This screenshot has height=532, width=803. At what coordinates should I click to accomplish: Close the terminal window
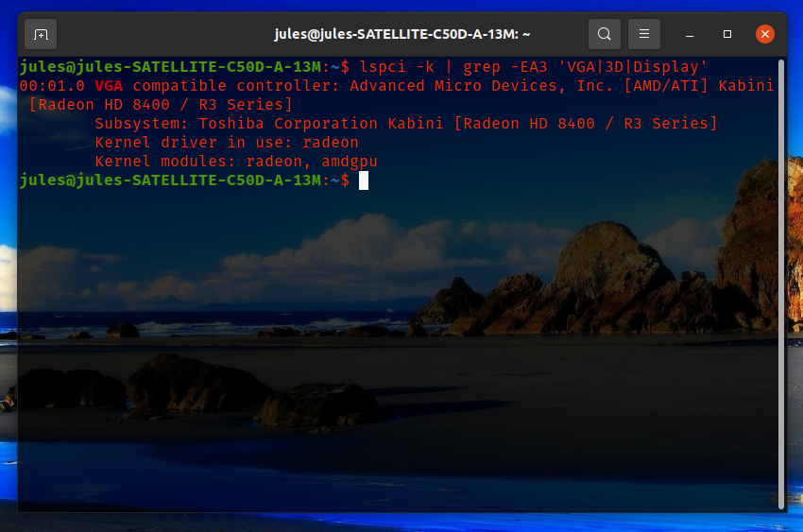coord(764,34)
